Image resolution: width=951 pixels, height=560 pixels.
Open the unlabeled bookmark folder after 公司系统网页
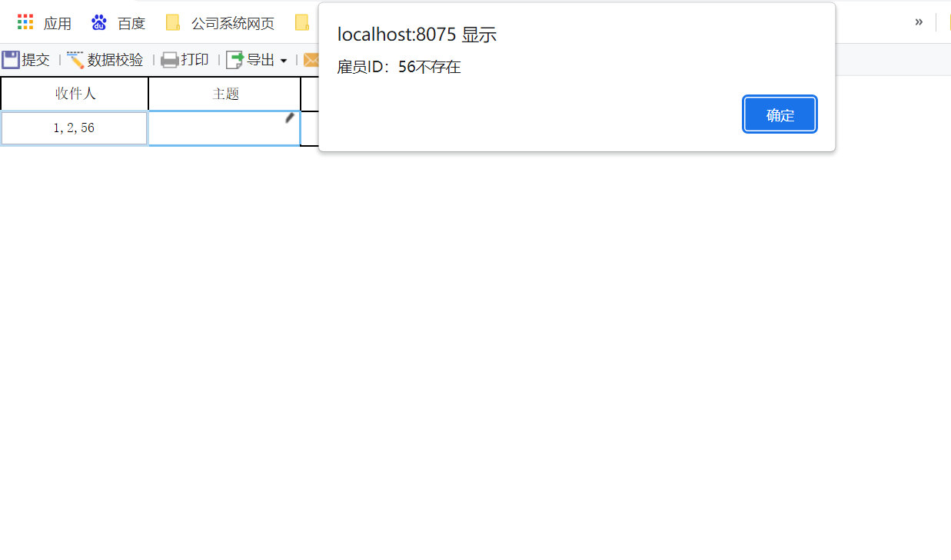click(x=302, y=23)
